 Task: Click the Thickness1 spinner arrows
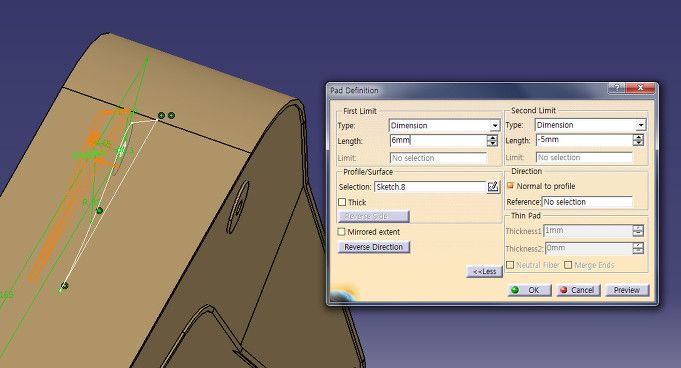coord(638,231)
